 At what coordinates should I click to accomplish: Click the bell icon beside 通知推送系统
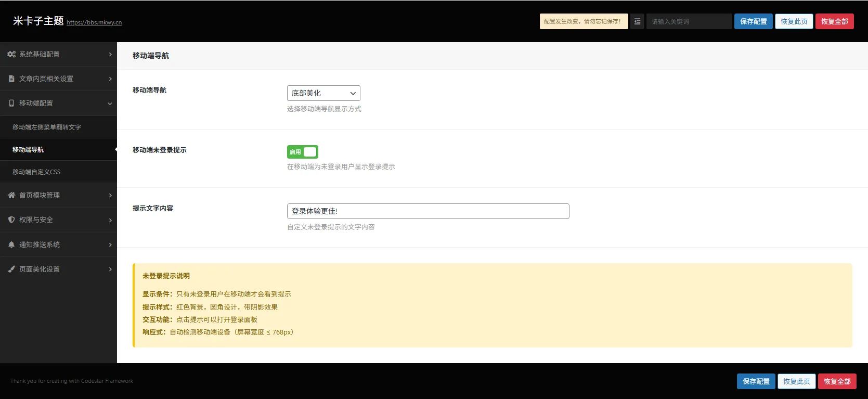[x=11, y=244]
